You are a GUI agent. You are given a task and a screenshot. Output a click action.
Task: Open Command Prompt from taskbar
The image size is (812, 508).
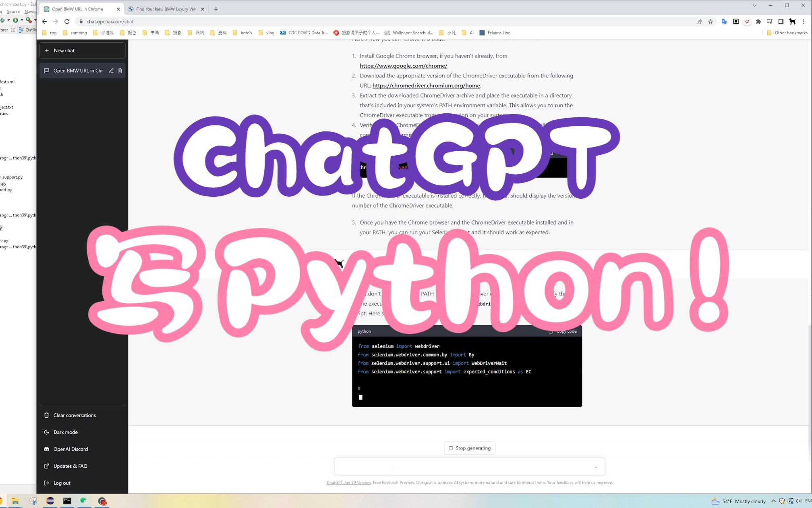[x=67, y=501]
